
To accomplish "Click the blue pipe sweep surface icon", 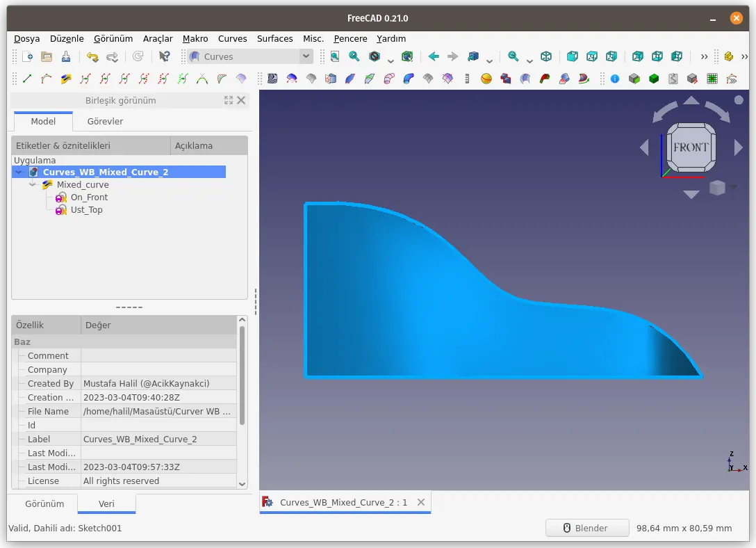I will pos(409,79).
